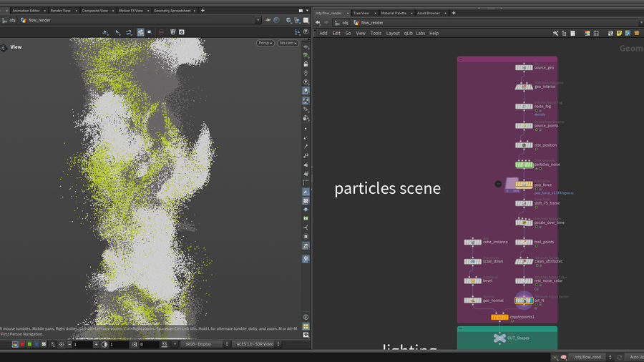
Task: Click the wrench tools icon in network toolbar
Action: point(555,33)
